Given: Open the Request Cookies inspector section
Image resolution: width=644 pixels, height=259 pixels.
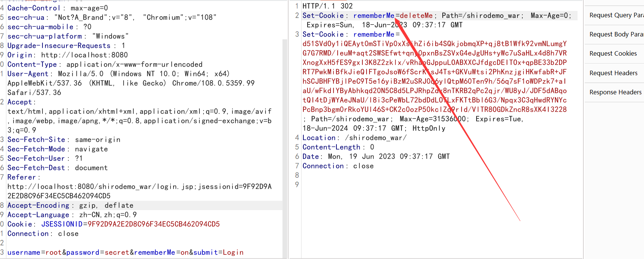Looking at the screenshot, I should point(613,54).
